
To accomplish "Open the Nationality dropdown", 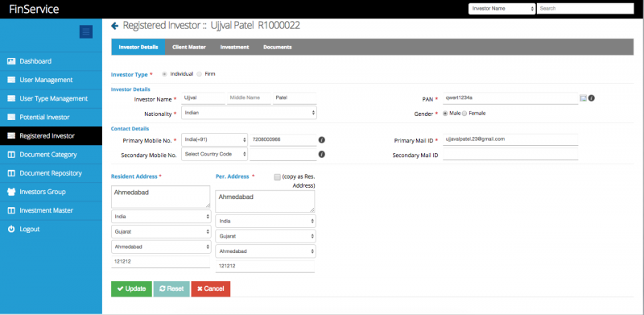I will pos(249,113).
